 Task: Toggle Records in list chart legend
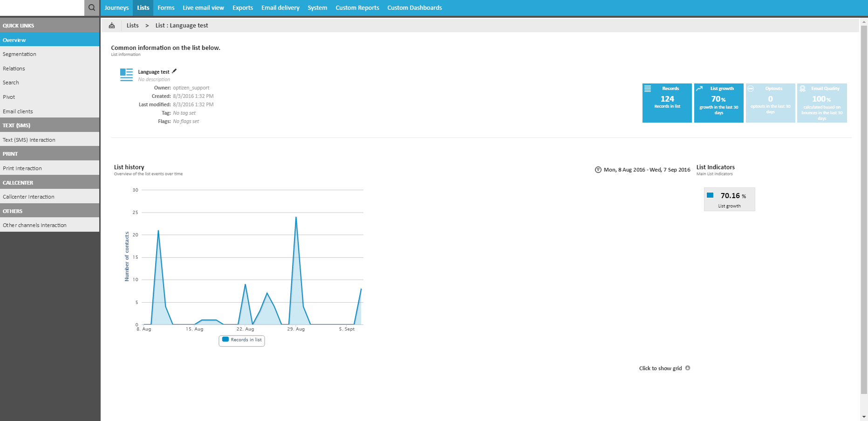[242, 340]
